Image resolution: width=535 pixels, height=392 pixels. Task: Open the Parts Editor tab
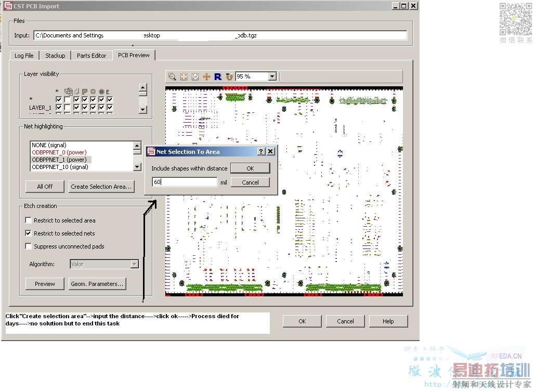coord(92,56)
